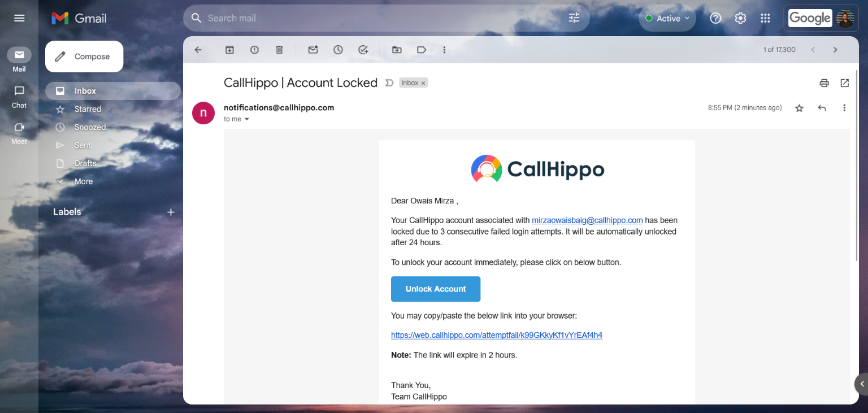Snooze this email

pyautogui.click(x=338, y=50)
